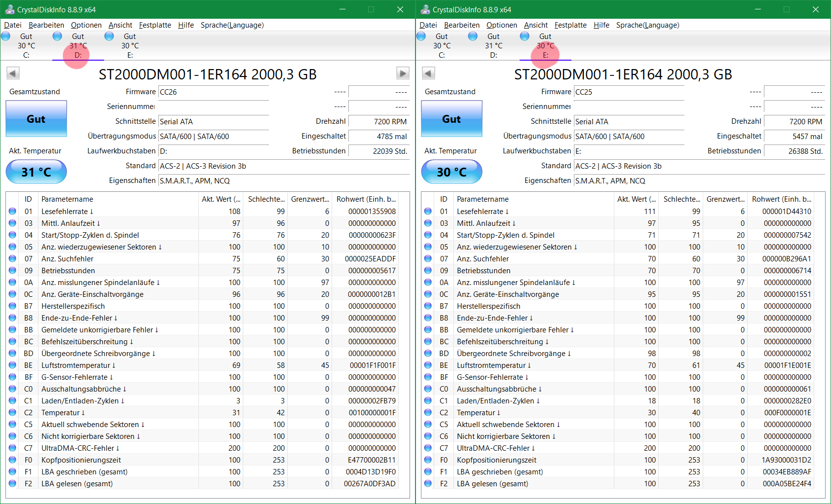Open the Optionen menu
The width and height of the screenshot is (831, 504).
tap(86, 25)
